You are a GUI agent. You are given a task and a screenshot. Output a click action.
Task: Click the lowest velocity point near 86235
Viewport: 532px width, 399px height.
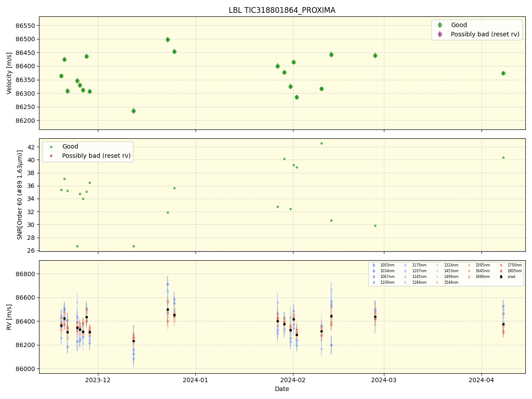click(x=133, y=111)
